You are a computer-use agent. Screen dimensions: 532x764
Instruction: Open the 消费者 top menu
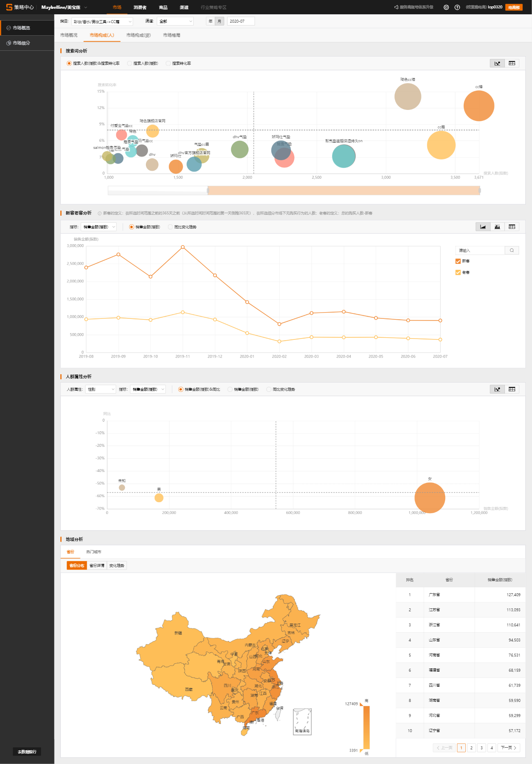coord(140,8)
